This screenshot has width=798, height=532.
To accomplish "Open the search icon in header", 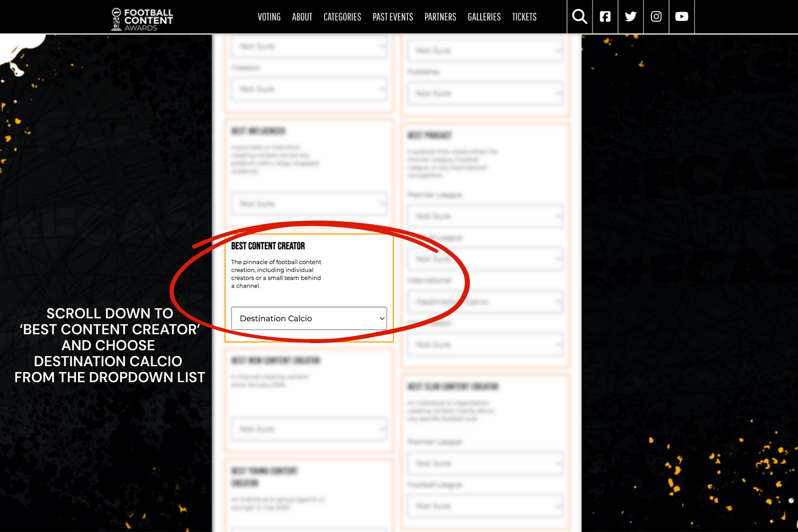I will tap(579, 17).
